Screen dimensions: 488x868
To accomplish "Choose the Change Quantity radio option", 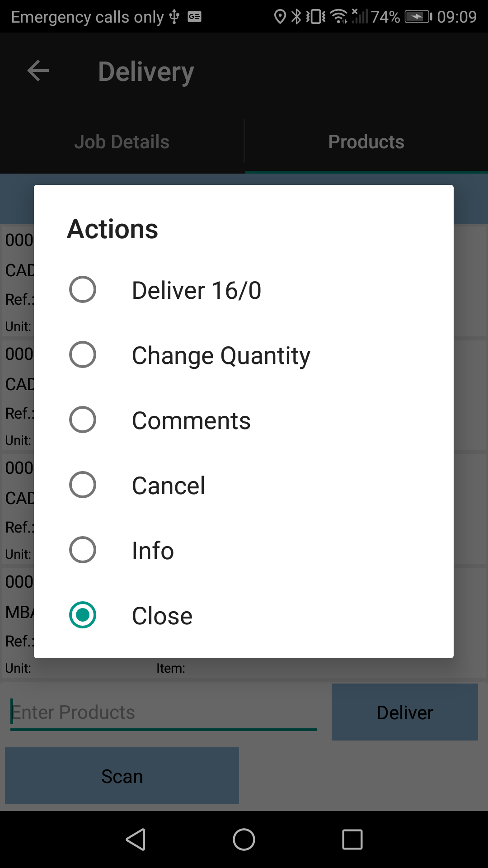I will (244, 354).
